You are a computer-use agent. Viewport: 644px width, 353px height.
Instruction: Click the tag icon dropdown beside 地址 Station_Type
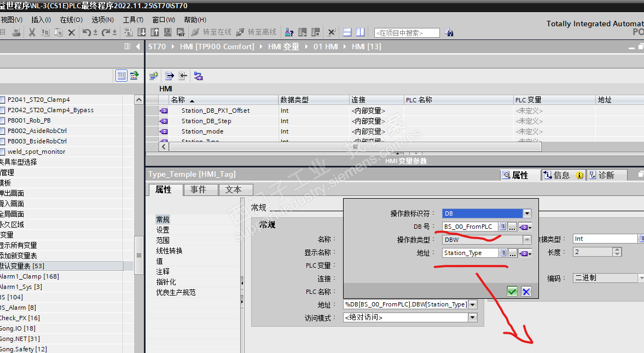525,253
